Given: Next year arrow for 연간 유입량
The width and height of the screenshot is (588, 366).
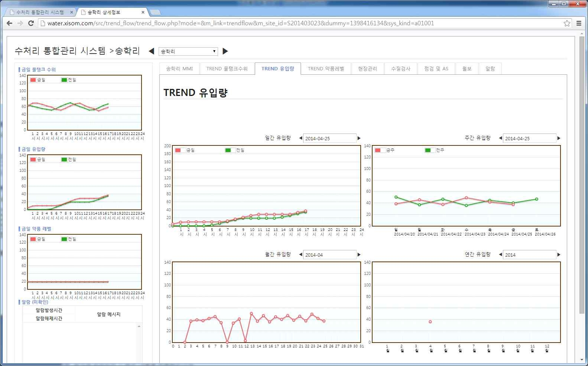Looking at the screenshot, I should click(559, 255).
